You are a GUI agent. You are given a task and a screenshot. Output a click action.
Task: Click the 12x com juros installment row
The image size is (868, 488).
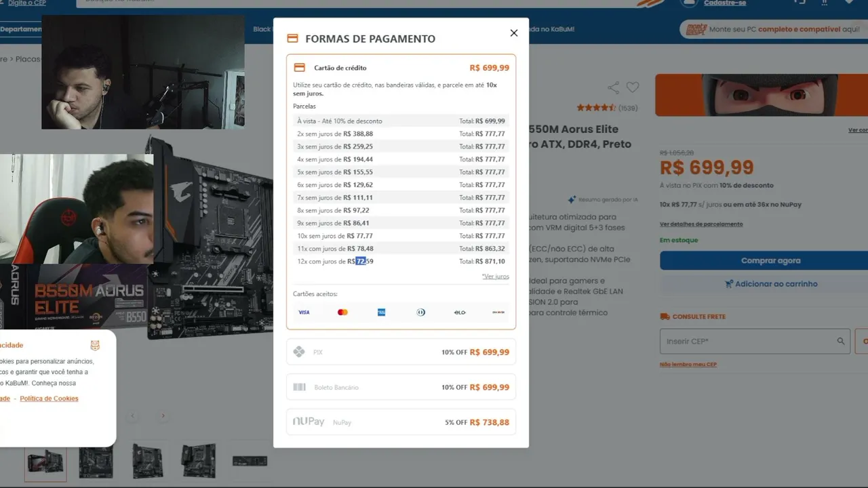tap(401, 261)
